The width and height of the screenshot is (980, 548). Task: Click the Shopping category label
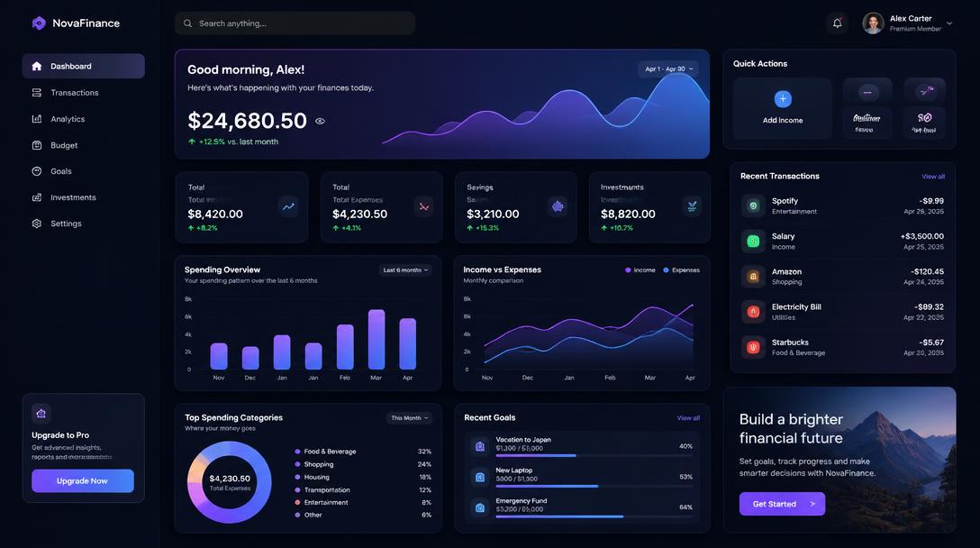click(x=319, y=464)
